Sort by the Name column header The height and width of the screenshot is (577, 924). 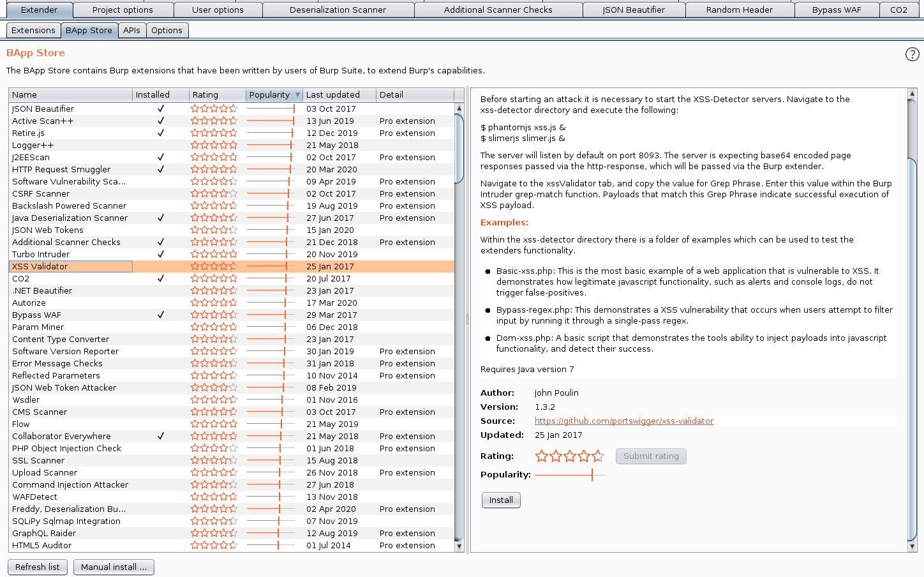click(70, 94)
